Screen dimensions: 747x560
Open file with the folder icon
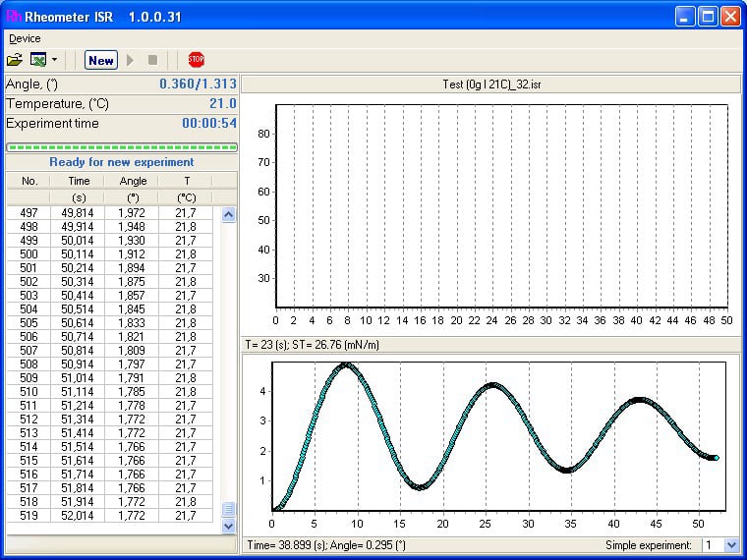click(15, 60)
